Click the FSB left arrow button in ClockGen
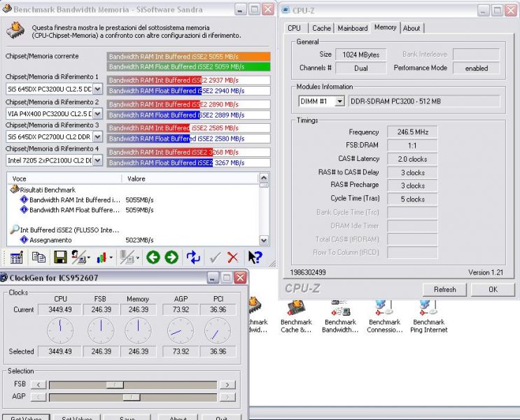520x420 pixels. click(38, 385)
